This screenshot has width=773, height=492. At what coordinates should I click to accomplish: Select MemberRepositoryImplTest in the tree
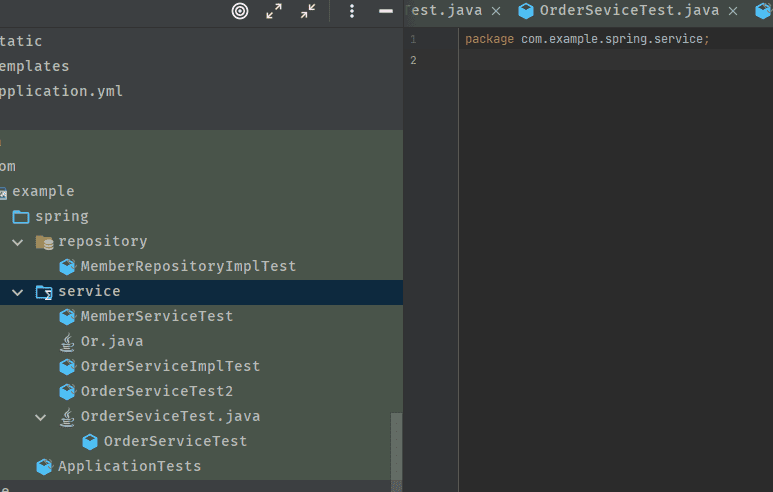click(x=188, y=267)
